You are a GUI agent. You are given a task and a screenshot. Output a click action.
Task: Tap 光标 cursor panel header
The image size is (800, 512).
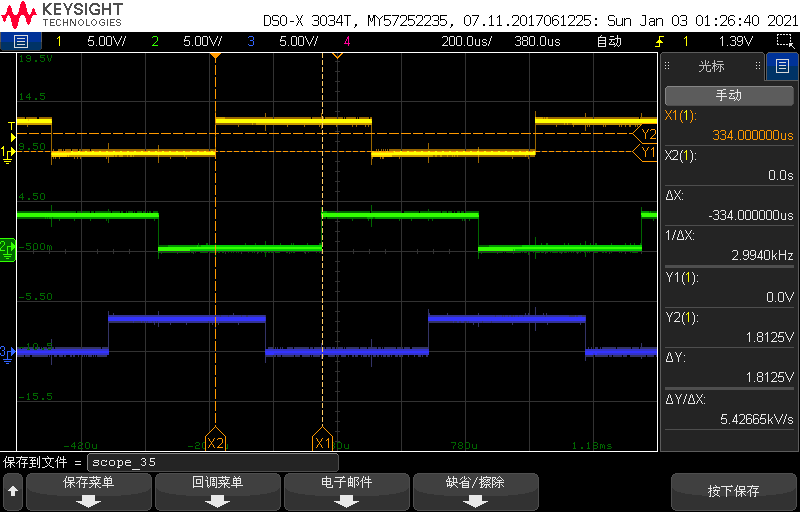tap(712, 66)
